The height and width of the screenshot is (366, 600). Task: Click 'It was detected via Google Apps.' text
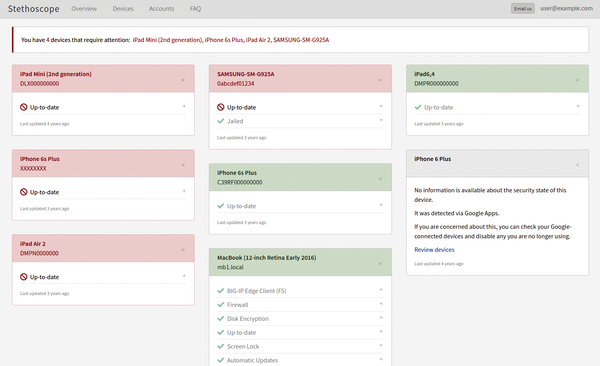tap(457, 213)
